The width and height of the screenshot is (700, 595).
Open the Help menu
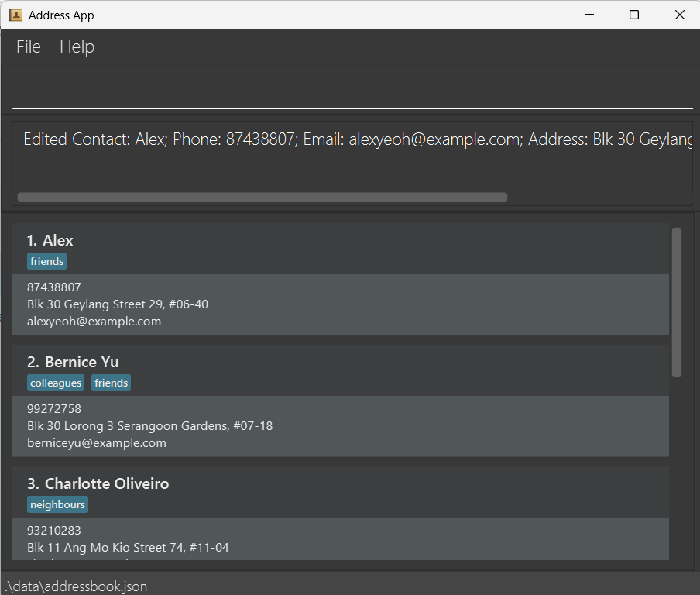(77, 47)
